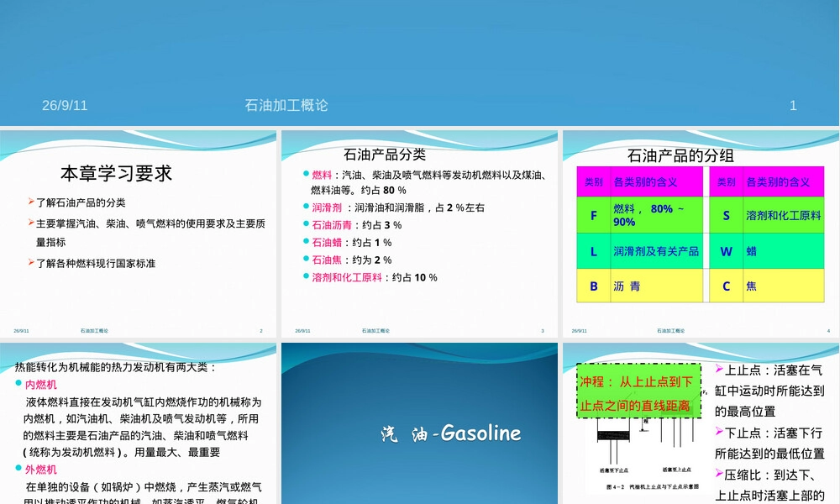840x504 pixels.
Task: Click the 下止点 definition line
Action: point(769,443)
